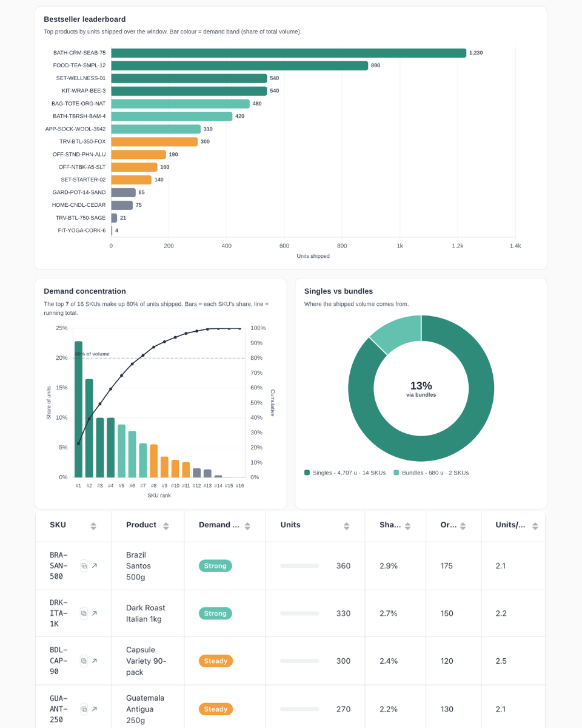
Task: Click the BAG-TOTE-ORG-NAT leaderboard bar
Action: coord(180,104)
